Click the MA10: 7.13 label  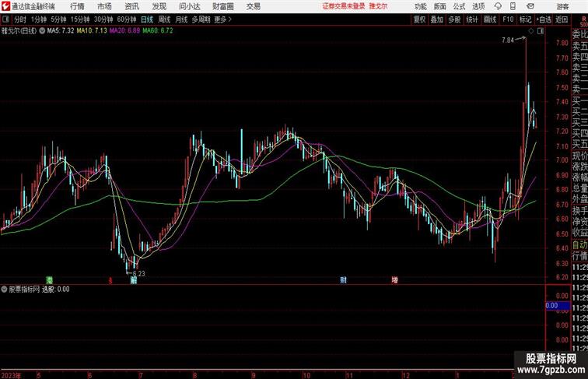click(x=92, y=31)
